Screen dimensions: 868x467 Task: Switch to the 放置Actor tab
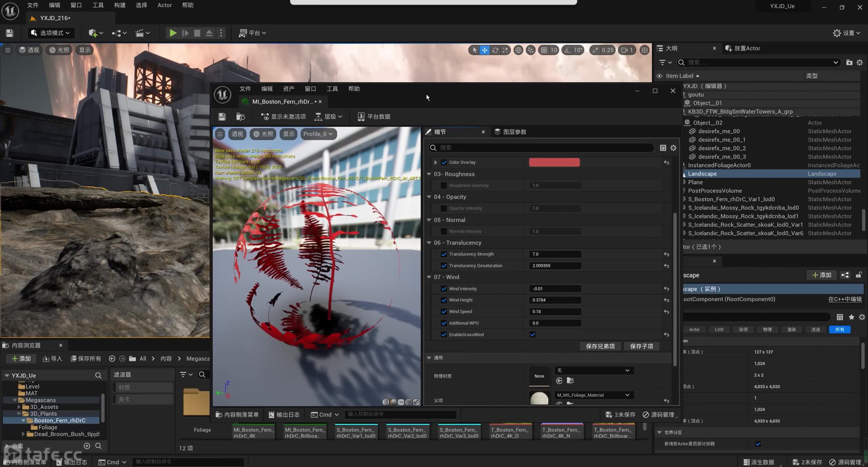click(743, 48)
